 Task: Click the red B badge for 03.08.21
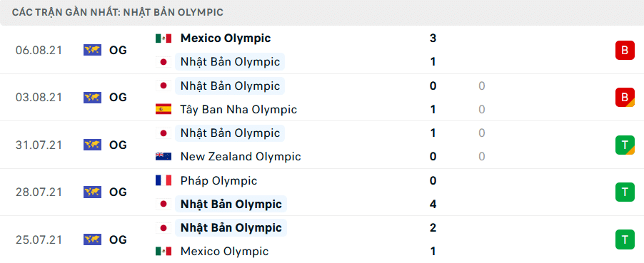point(625,98)
